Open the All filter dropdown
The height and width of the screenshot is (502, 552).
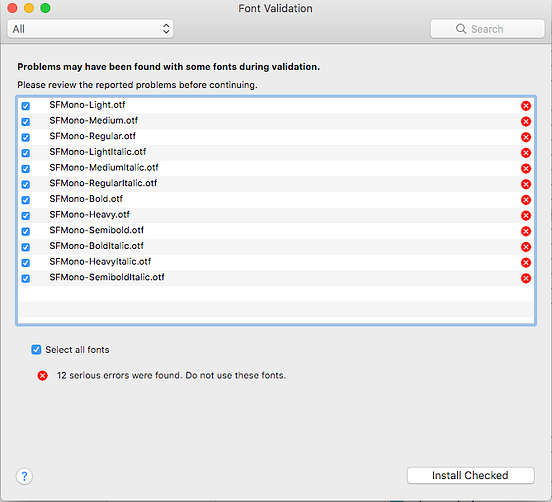click(90, 29)
